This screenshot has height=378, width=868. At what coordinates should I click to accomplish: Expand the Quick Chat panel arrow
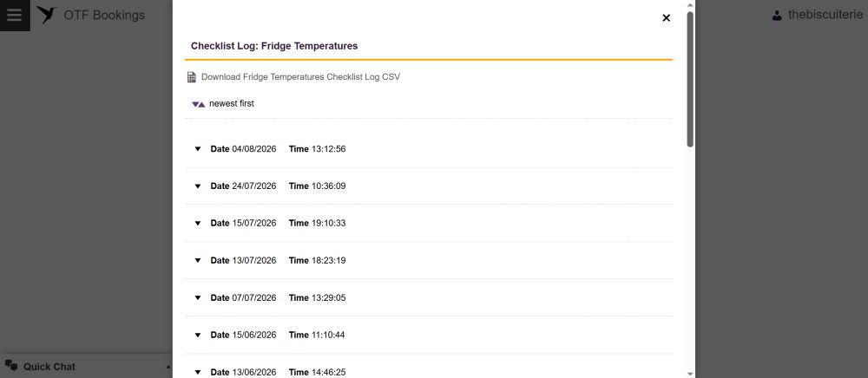tap(168, 367)
